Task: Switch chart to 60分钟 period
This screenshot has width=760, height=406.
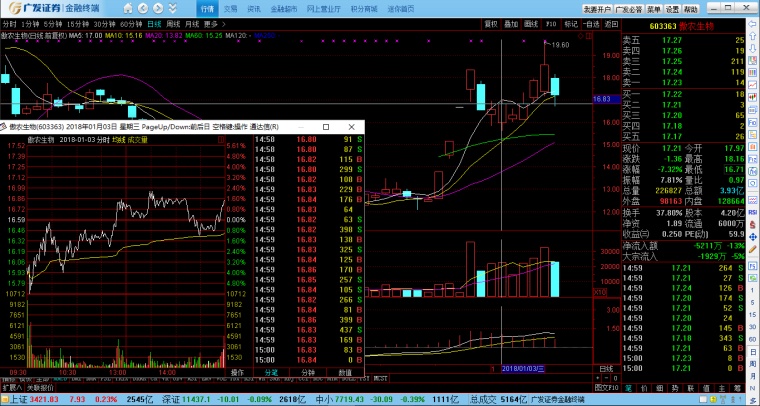Action: [x=131, y=24]
